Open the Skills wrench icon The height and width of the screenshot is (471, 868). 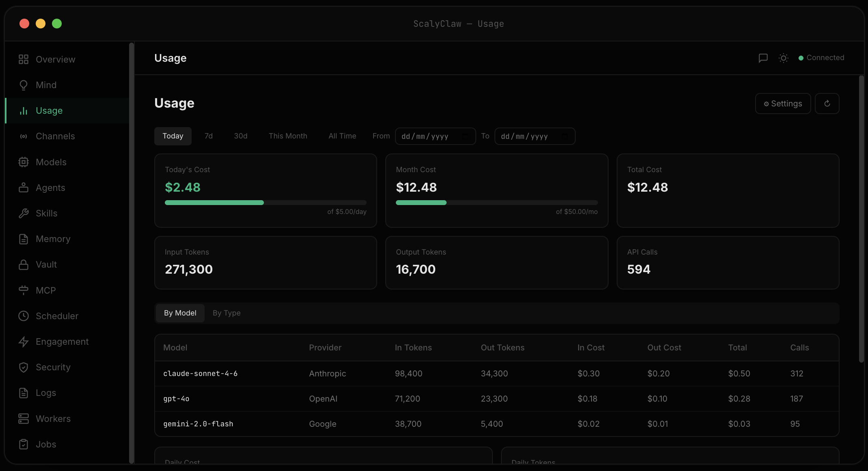pos(24,213)
